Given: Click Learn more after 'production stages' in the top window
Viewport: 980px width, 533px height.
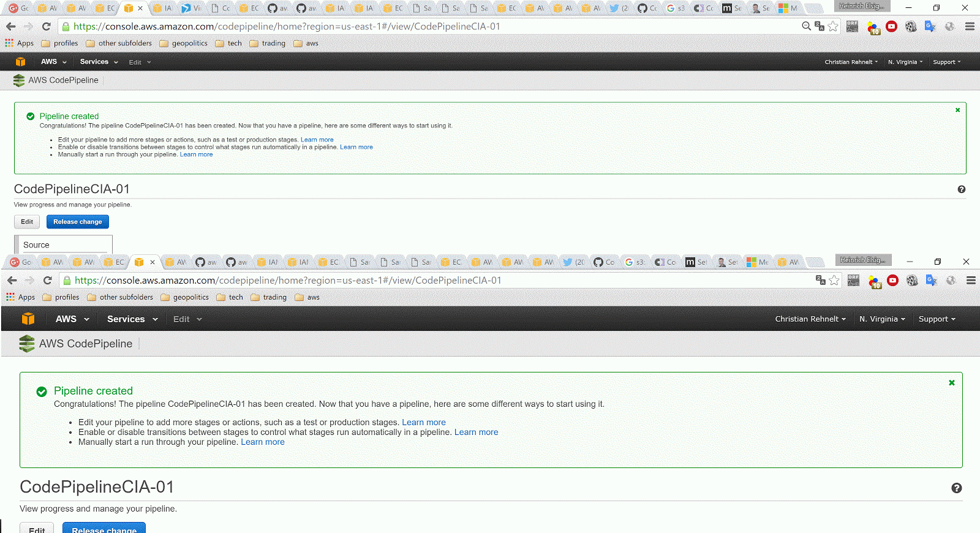Looking at the screenshot, I should (317, 140).
